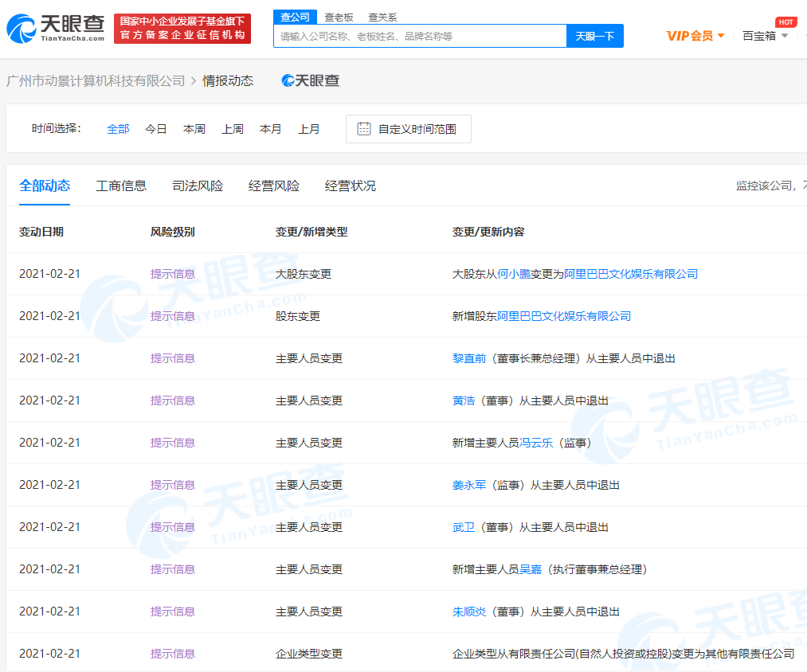Click the TianYanCha logo in header

(x=56, y=29)
